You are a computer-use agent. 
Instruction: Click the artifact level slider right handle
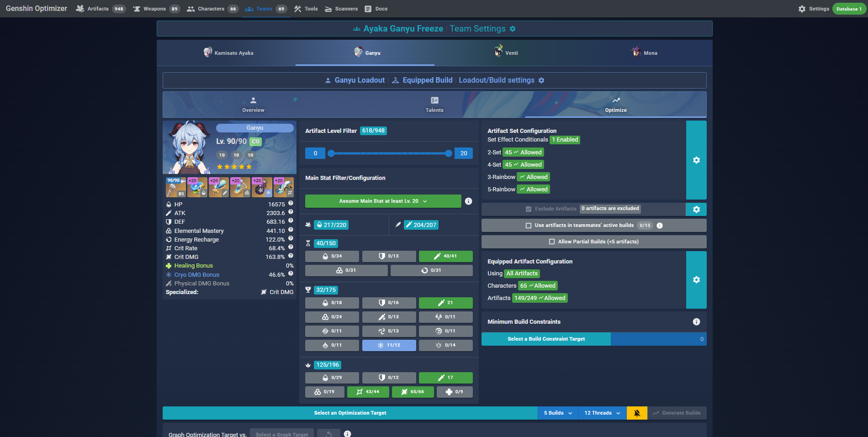tap(449, 153)
